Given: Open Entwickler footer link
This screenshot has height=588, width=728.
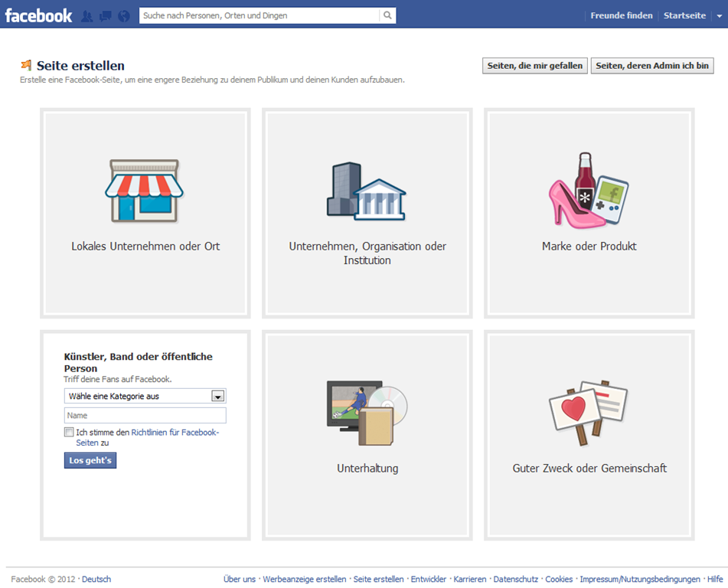Looking at the screenshot, I should click(428, 579).
